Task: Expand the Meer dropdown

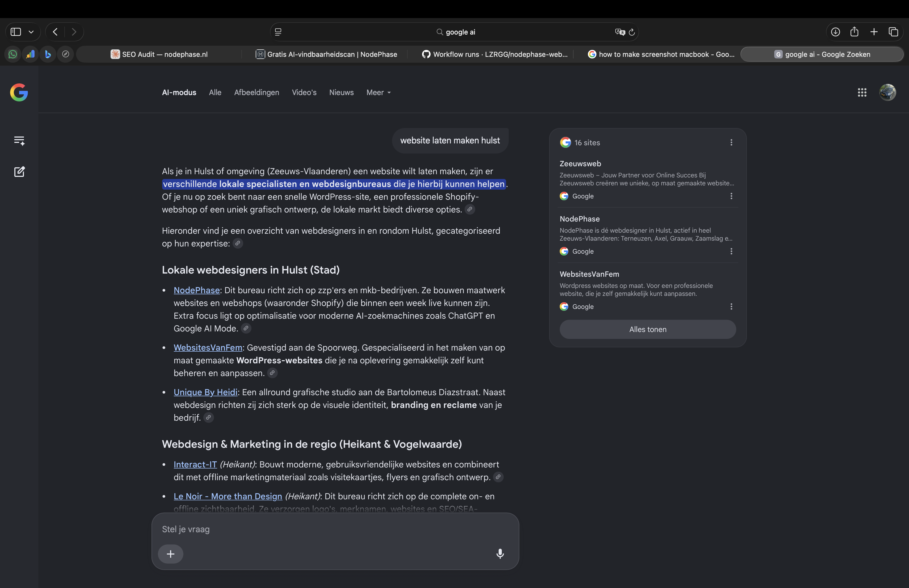Action: (378, 92)
